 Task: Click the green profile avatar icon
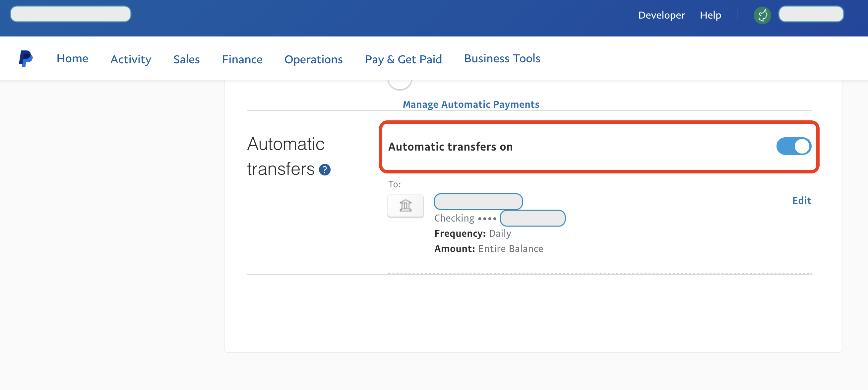click(762, 15)
